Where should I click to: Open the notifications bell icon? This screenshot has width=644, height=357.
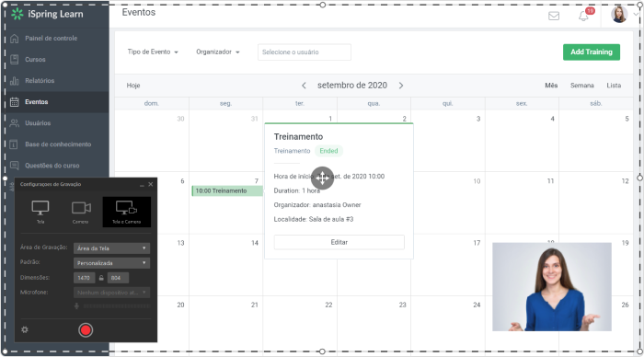tap(583, 17)
